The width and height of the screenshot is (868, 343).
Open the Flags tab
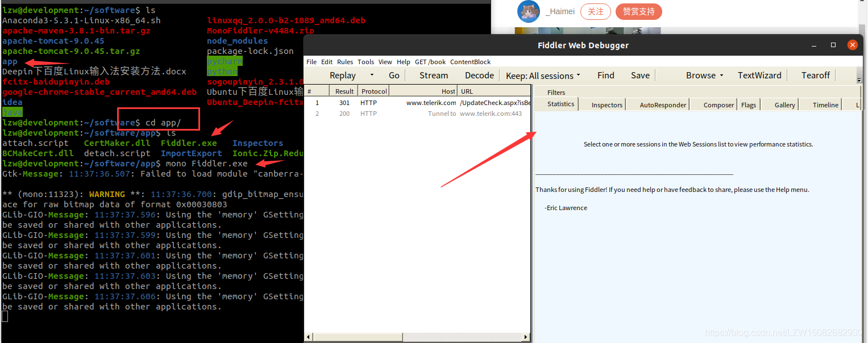pos(749,104)
